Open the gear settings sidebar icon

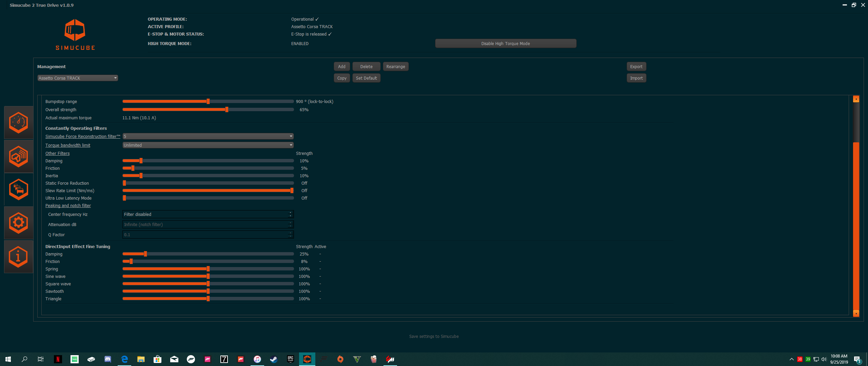click(x=19, y=223)
